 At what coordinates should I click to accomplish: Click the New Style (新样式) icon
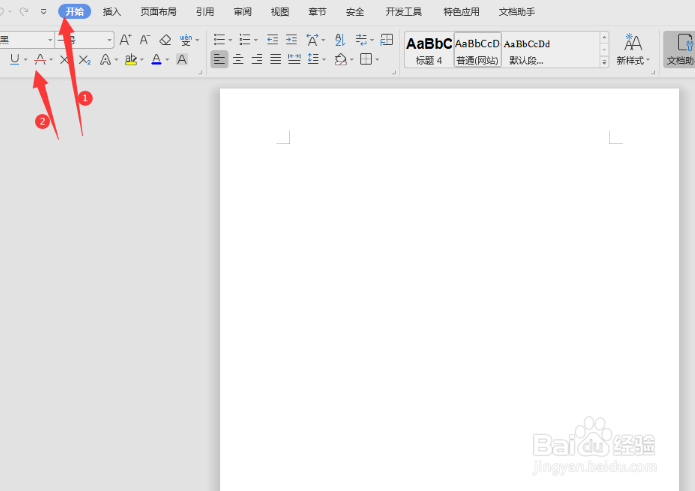tap(633, 49)
